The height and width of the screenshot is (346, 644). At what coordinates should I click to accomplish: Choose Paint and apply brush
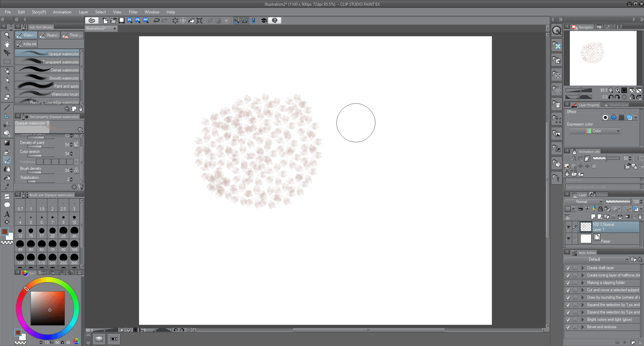click(x=47, y=86)
